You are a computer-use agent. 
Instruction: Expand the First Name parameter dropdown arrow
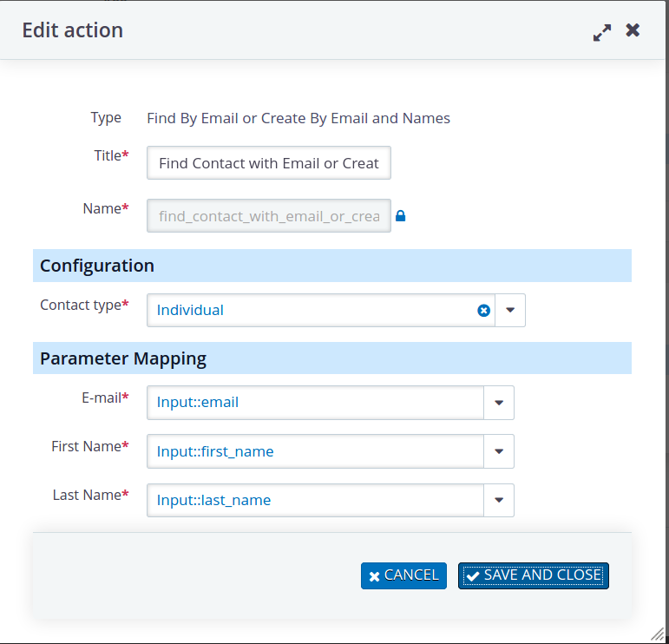[x=499, y=451]
